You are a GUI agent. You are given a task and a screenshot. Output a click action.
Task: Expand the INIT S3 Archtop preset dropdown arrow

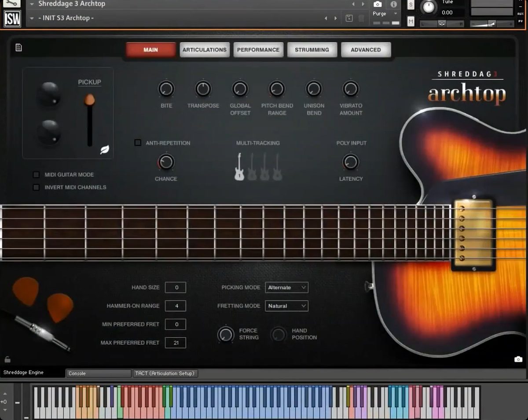click(32, 18)
